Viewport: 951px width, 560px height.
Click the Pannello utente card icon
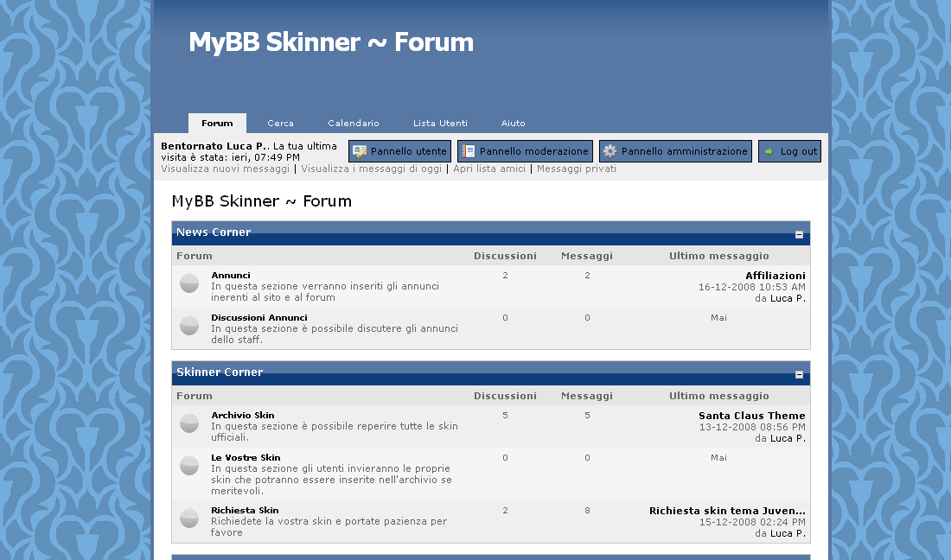point(360,151)
